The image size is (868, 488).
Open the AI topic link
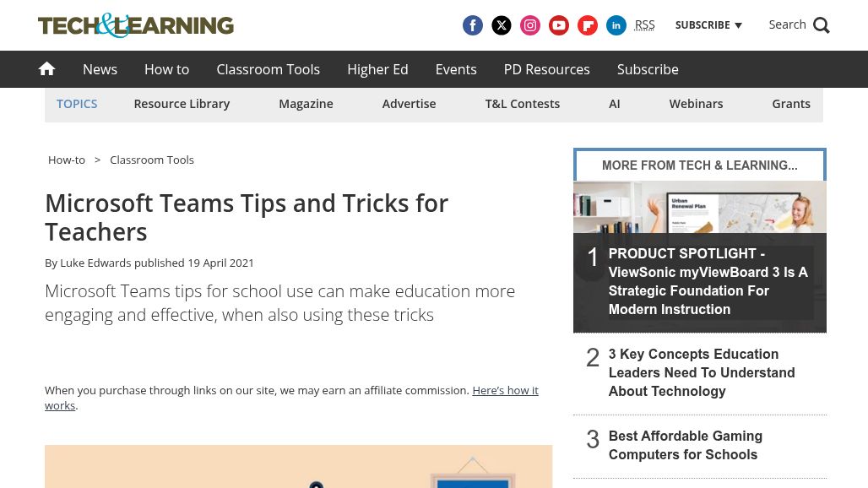pyautogui.click(x=615, y=104)
